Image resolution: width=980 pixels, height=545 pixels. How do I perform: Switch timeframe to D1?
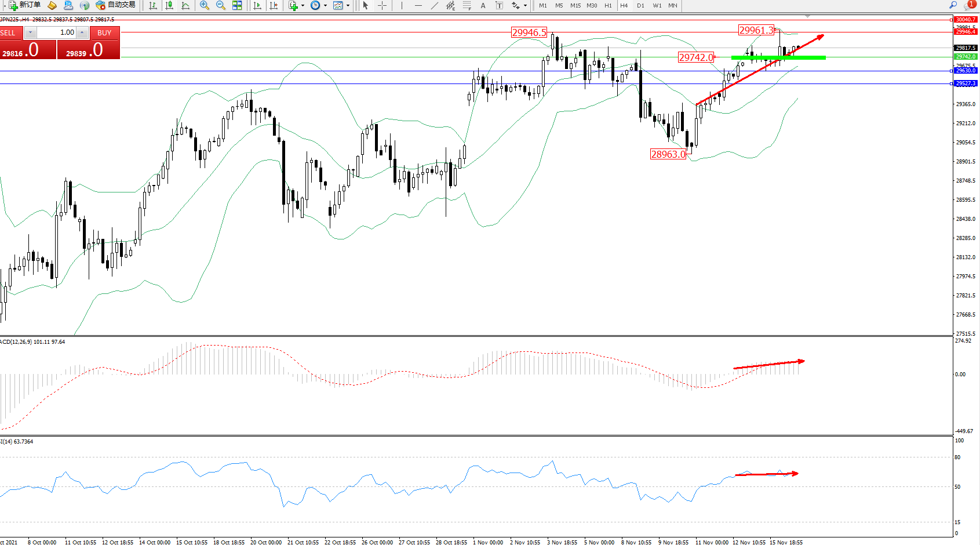[640, 5]
